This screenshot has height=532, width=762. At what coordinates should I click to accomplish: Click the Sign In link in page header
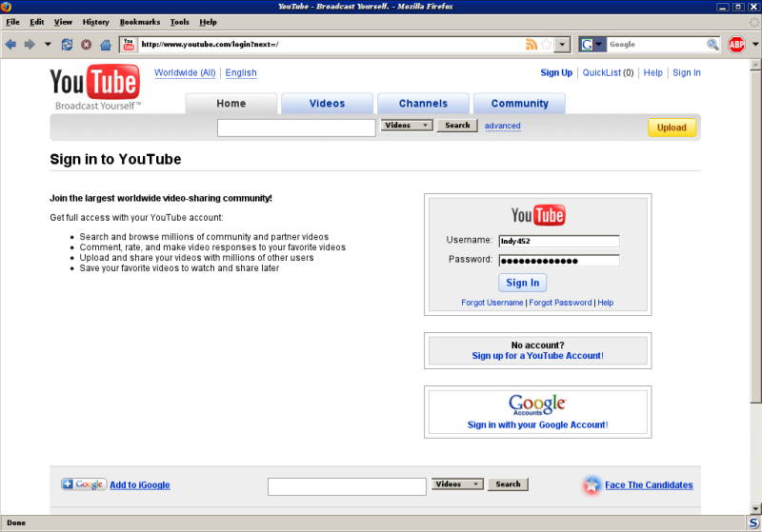click(x=686, y=73)
